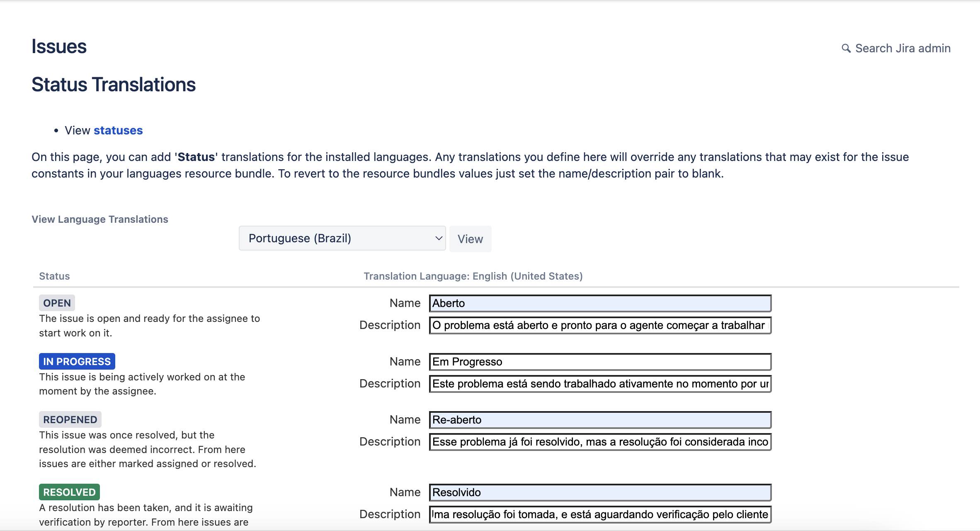Open the statuses link

pyautogui.click(x=118, y=130)
